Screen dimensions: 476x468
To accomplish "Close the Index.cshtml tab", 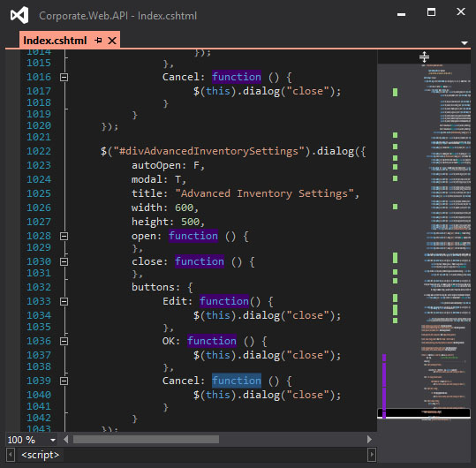I will click(x=112, y=41).
